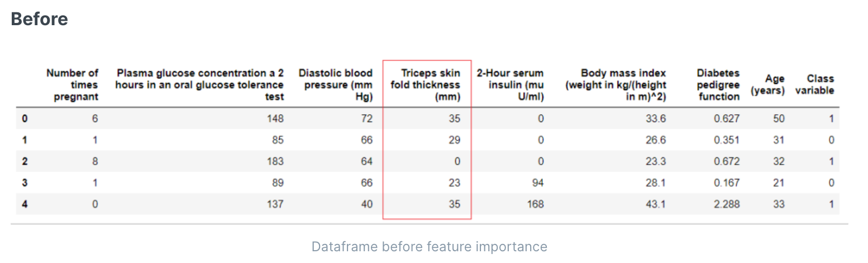Select the "Diastolic blood pressure (mm Hg)" header
The height and width of the screenshot is (263, 868).
pos(336,85)
